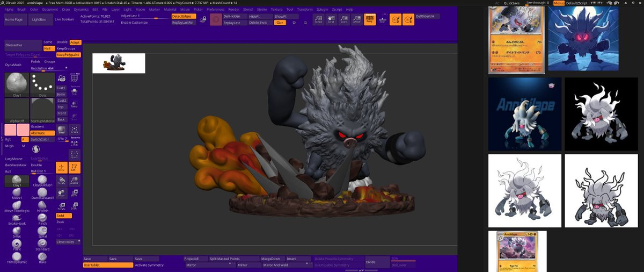The image size is (644, 272).
Task: Open the Zplugin menu
Action: pos(321,9)
